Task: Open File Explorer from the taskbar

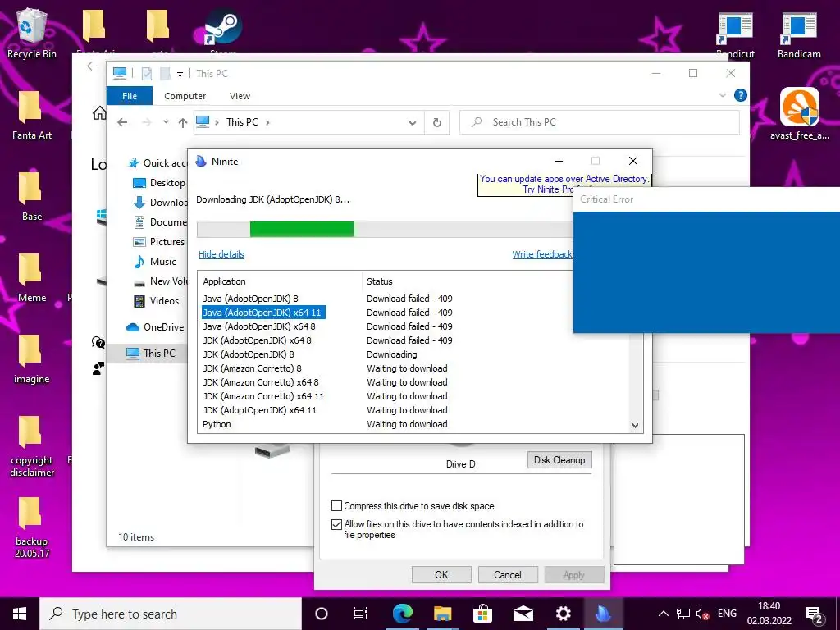Action: [442, 614]
